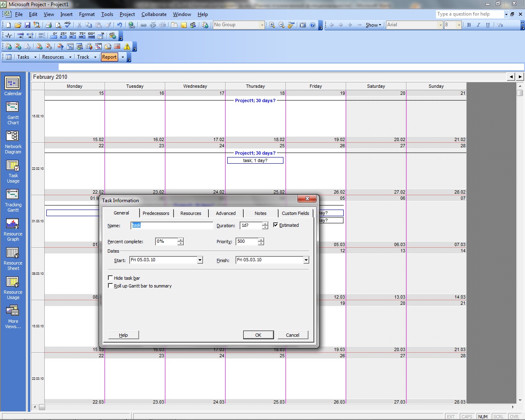
Task: Check Roll up Gantt bar to summary
Action: point(110,285)
